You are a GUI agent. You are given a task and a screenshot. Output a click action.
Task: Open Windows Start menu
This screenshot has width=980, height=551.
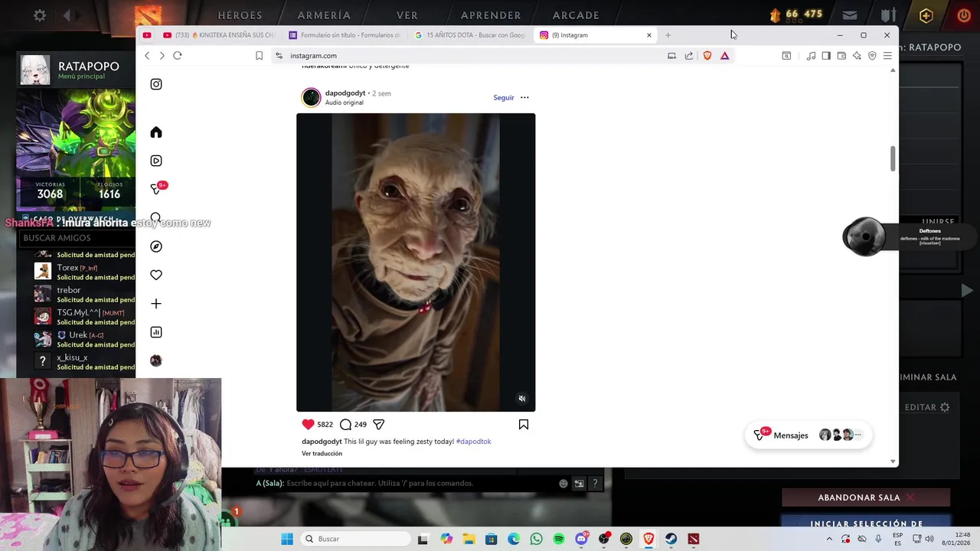point(287,539)
